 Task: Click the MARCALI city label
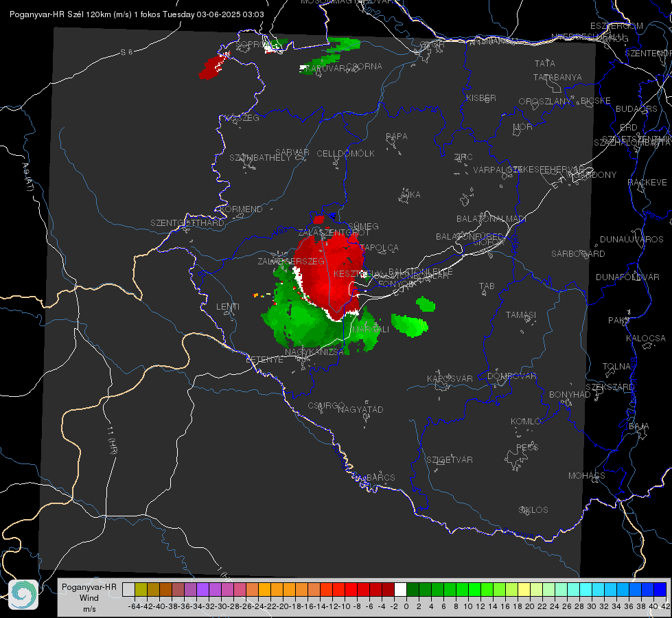click(371, 330)
